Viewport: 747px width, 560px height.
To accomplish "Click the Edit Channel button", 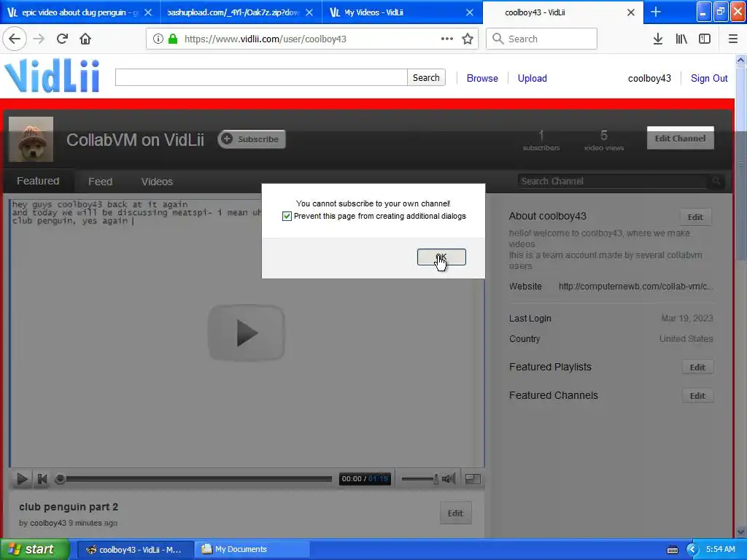I will 680,138.
